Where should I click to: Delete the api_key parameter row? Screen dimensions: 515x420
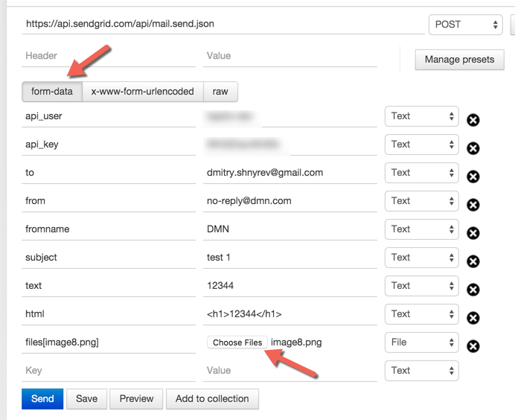click(x=473, y=148)
